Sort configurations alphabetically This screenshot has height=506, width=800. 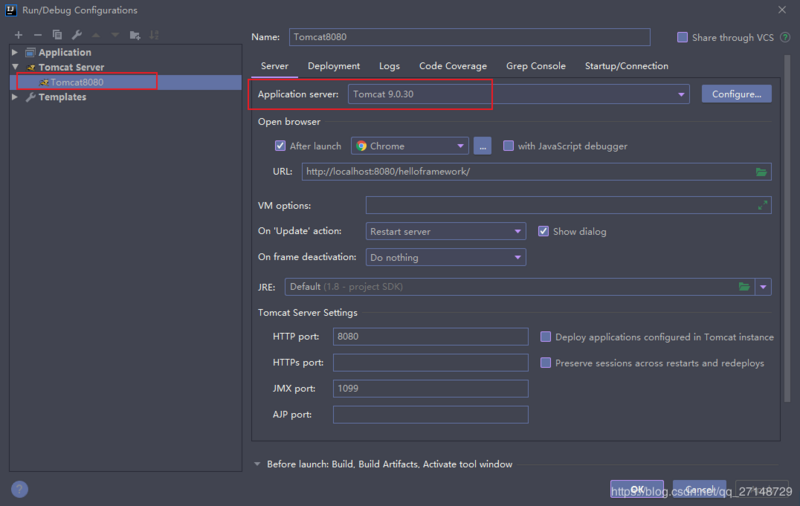click(x=154, y=35)
